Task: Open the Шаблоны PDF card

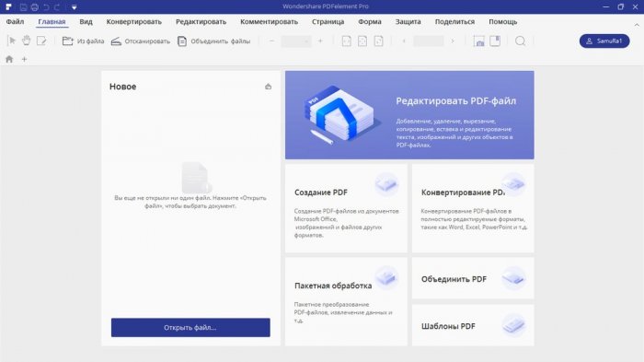Action: (473, 325)
